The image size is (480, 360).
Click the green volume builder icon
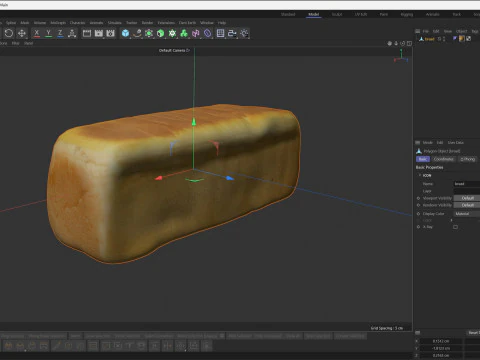pyautogui.click(x=184, y=33)
